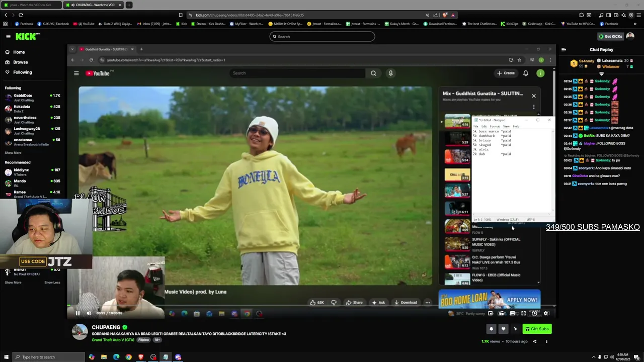
Task: Expand Show More under Recommended
Action: [x=13, y=283]
